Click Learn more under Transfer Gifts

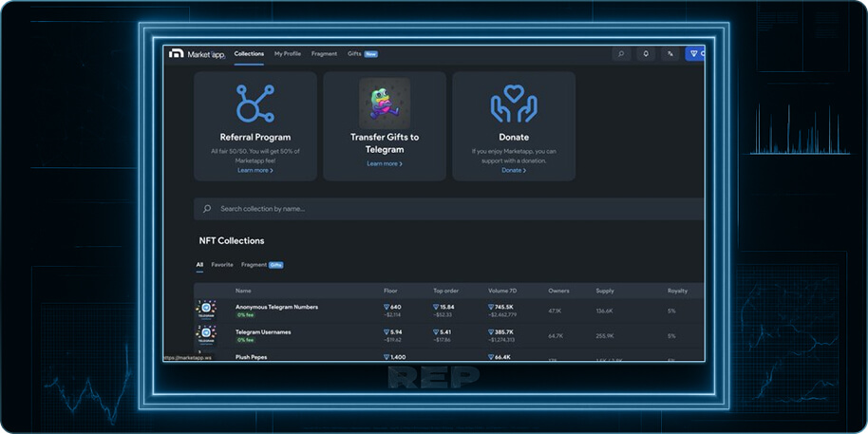(x=385, y=163)
